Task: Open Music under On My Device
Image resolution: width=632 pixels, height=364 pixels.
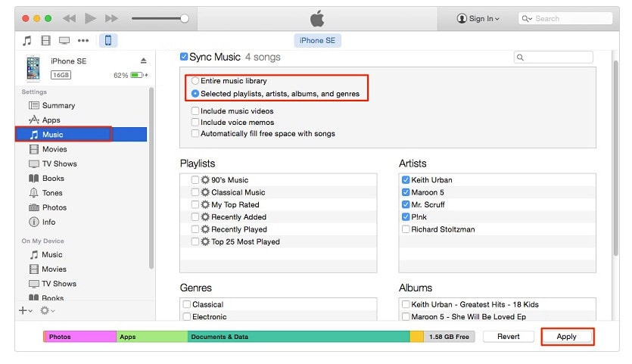Action: click(x=51, y=255)
